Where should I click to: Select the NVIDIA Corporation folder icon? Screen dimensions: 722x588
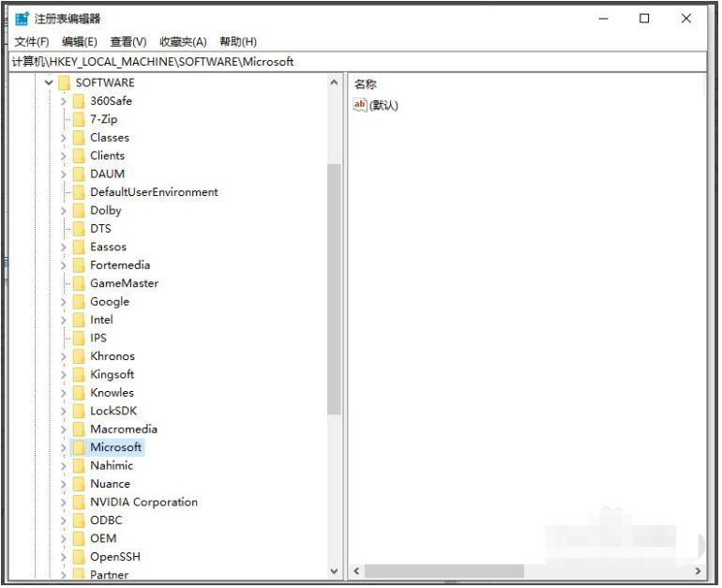pos(79,502)
